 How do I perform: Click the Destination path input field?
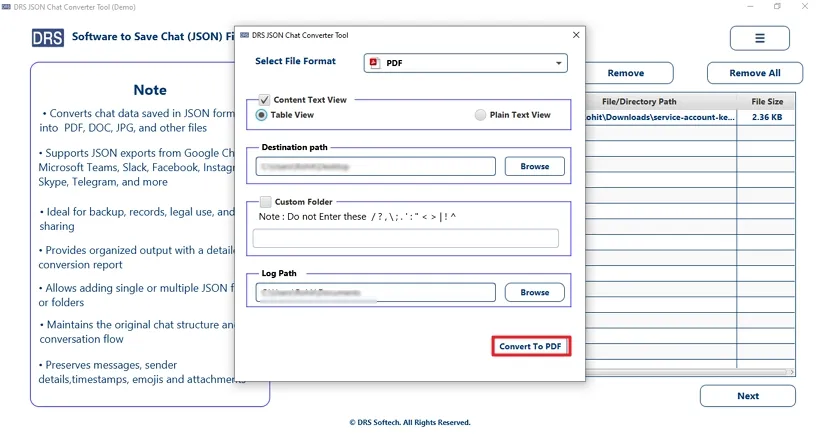click(375, 166)
